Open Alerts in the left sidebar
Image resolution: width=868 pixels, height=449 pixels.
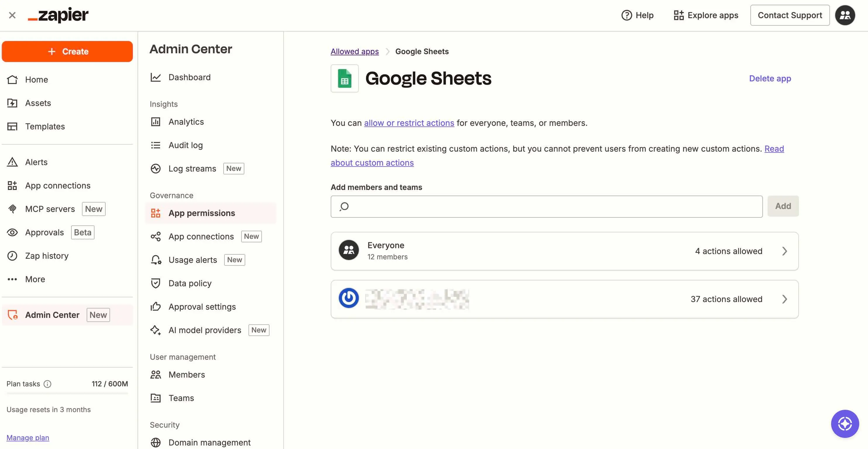coord(67,162)
